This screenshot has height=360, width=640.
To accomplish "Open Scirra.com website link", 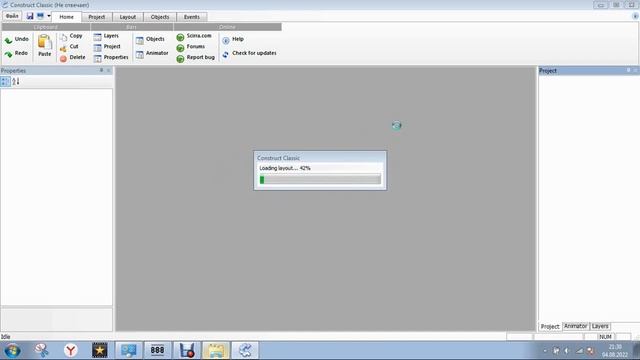I will click(194, 36).
